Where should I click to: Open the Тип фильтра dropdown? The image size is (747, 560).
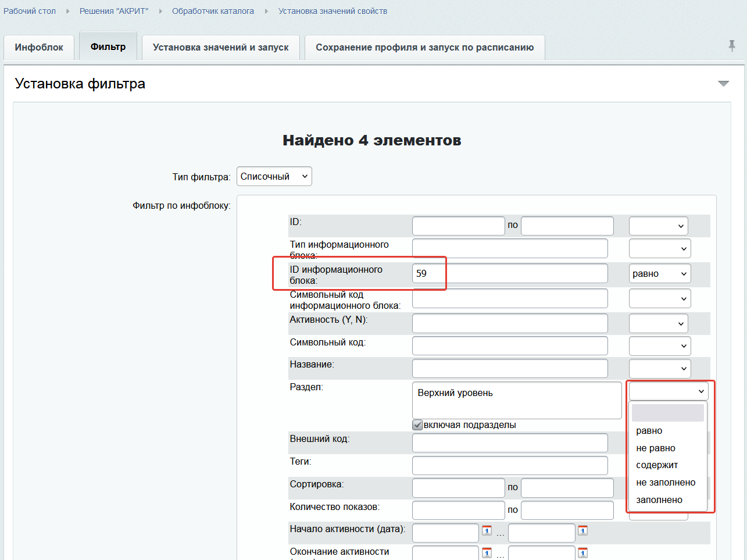[x=274, y=177]
